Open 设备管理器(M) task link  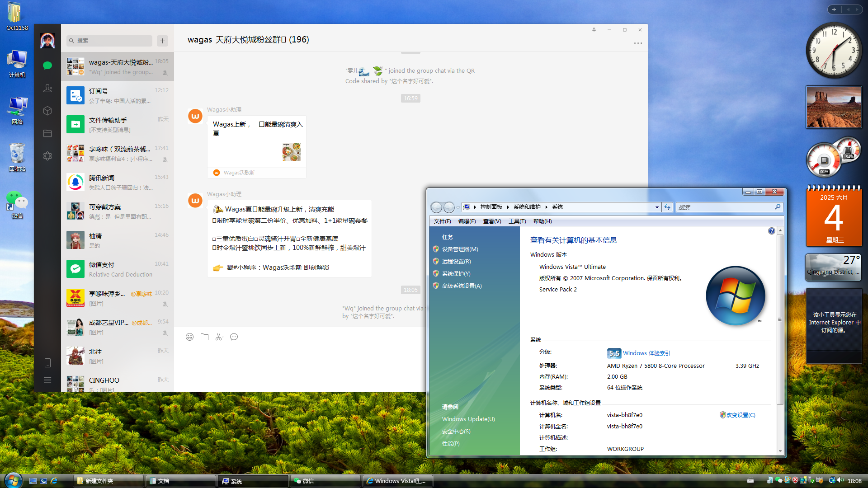(x=460, y=249)
